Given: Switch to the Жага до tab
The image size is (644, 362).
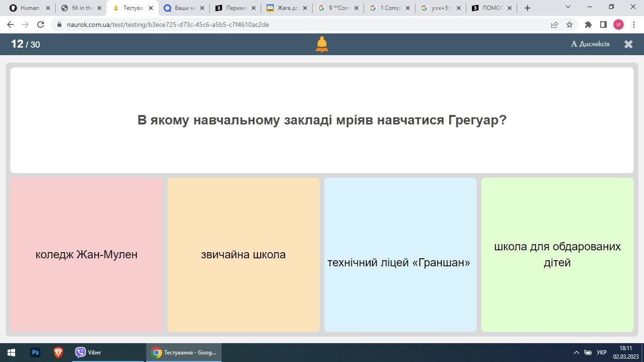Looking at the screenshot, I should (287, 8).
